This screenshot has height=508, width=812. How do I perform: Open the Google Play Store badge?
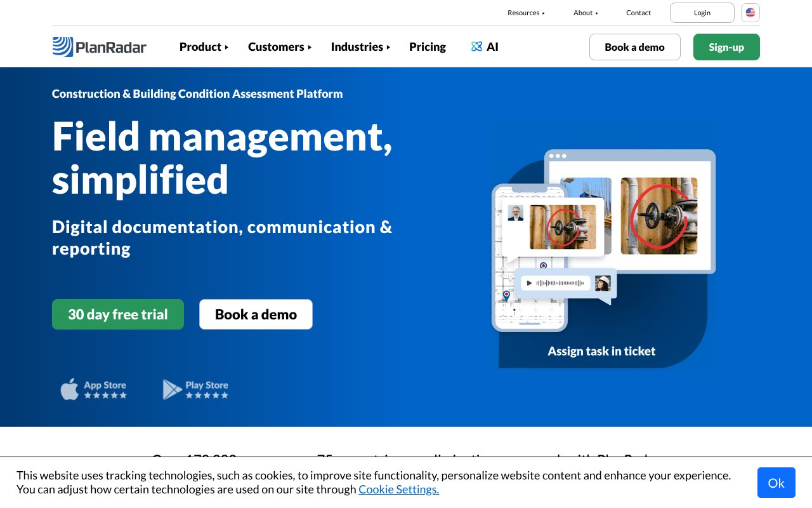click(195, 389)
